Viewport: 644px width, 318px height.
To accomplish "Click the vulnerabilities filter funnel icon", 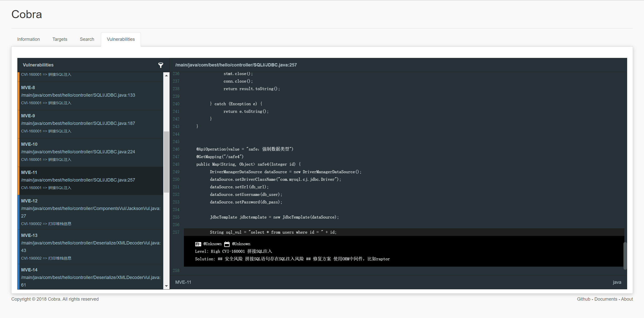I will [x=160, y=65].
